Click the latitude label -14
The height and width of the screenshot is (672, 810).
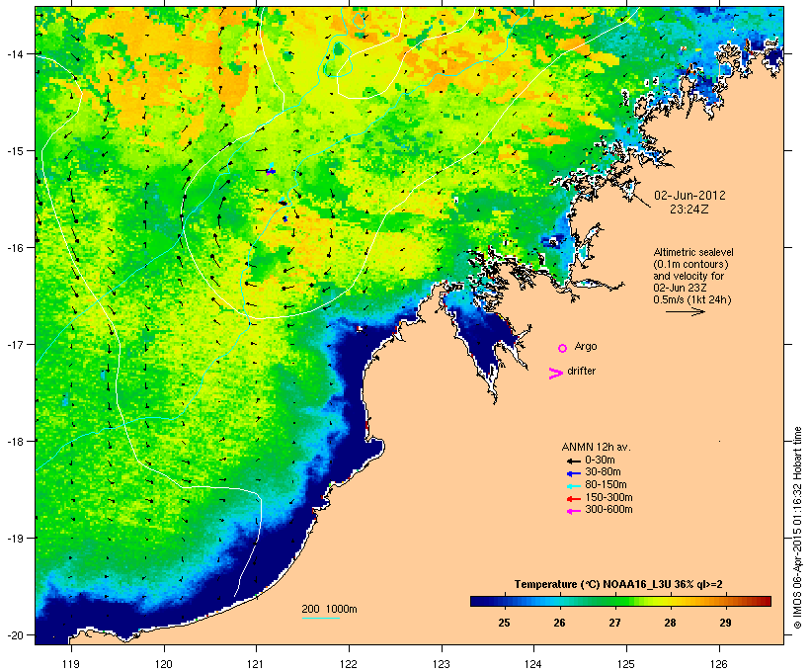(15, 53)
